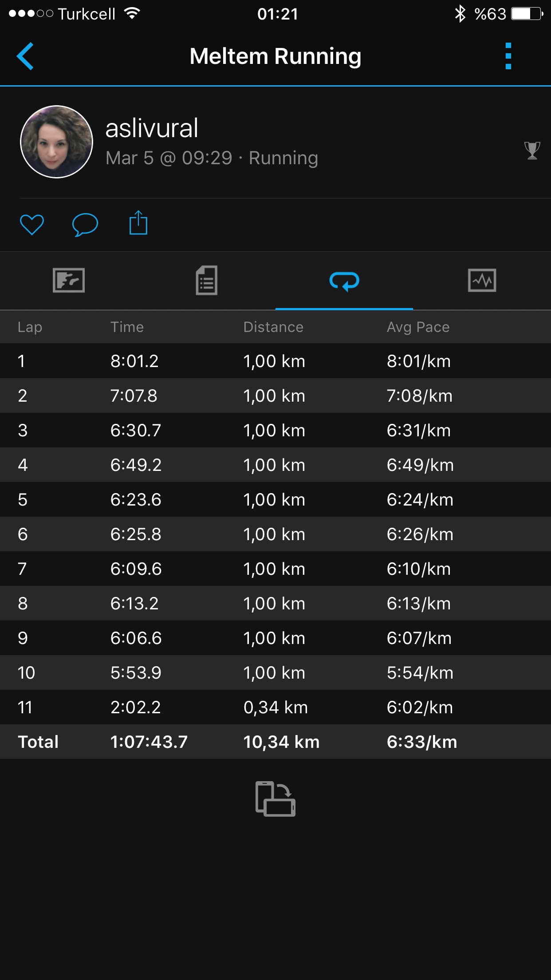This screenshot has height=980, width=551.
Task: View personal records trophy icon
Action: point(532,150)
